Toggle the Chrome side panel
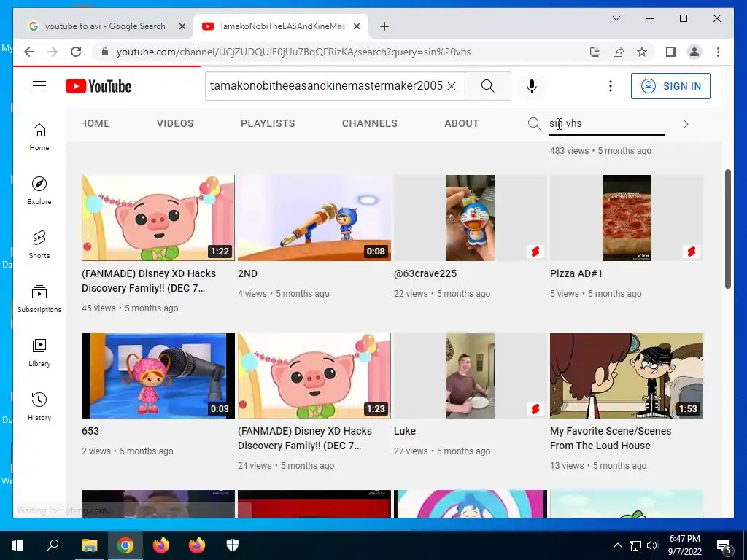This screenshot has height=560, width=747. 671,52
